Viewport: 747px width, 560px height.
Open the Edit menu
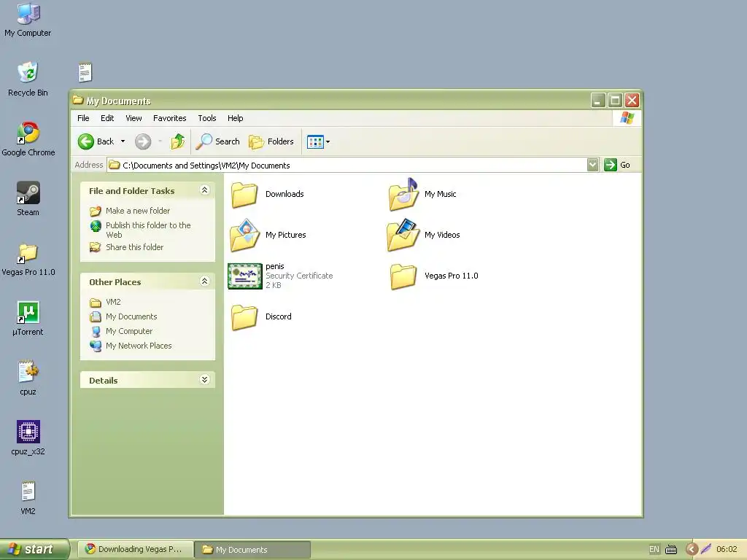(107, 118)
